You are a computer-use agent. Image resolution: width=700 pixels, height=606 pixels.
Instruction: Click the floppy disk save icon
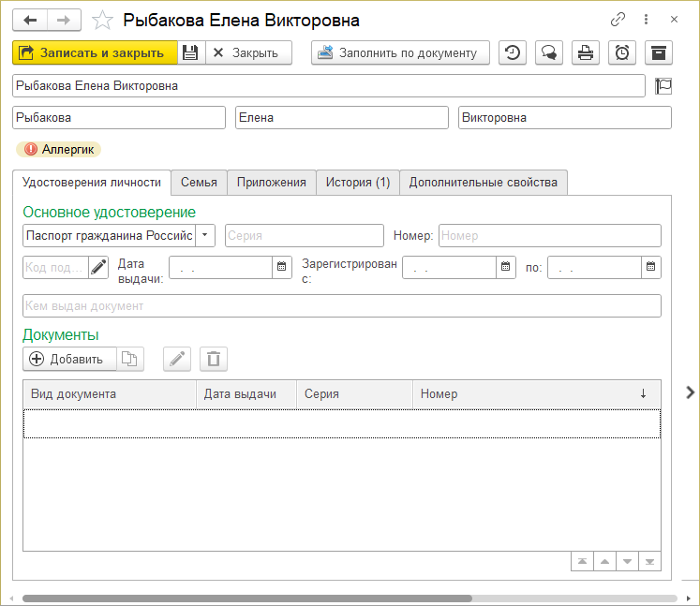pyautogui.click(x=190, y=52)
